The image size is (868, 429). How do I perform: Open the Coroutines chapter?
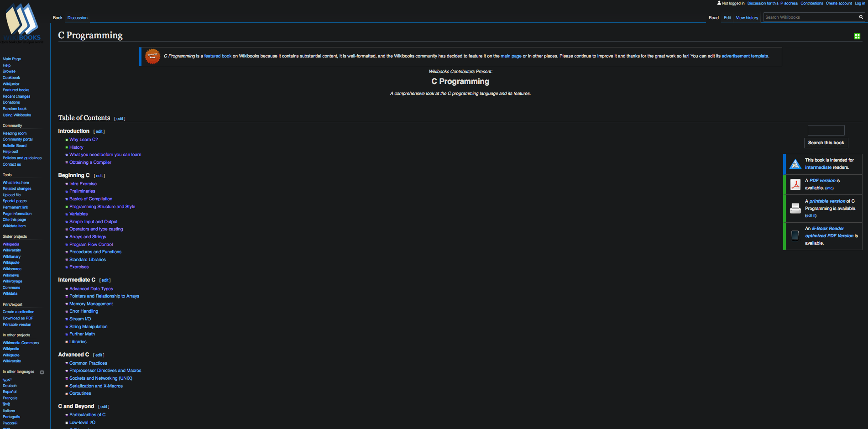pos(80,393)
